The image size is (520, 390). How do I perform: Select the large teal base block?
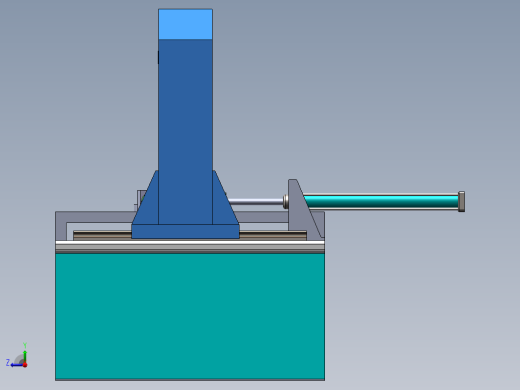190,316
